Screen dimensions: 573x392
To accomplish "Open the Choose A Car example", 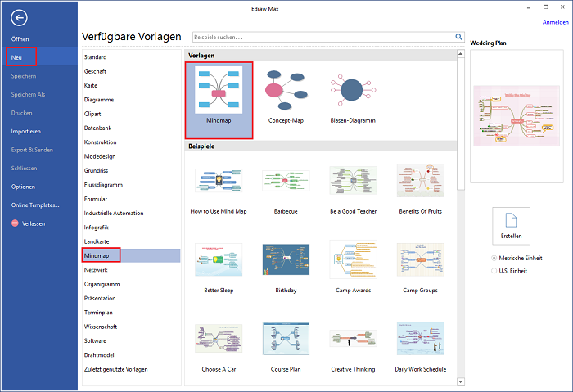I will click(219, 339).
